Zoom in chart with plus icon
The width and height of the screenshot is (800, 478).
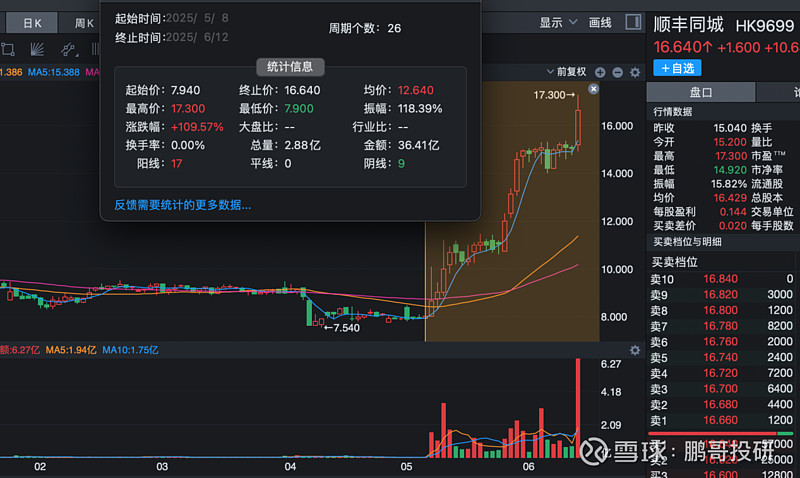coord(600,72)
